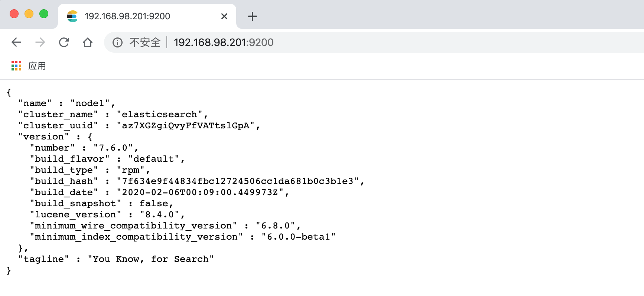Select the tagline 'You Know, for Search'
The width and height of the screenshot is (644, 296).
[150, 259]
